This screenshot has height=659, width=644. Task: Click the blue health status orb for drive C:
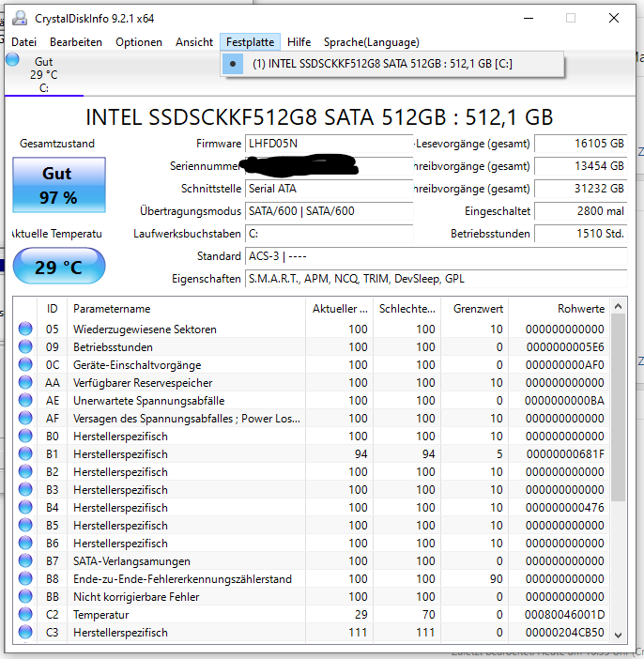pos(12,60)
